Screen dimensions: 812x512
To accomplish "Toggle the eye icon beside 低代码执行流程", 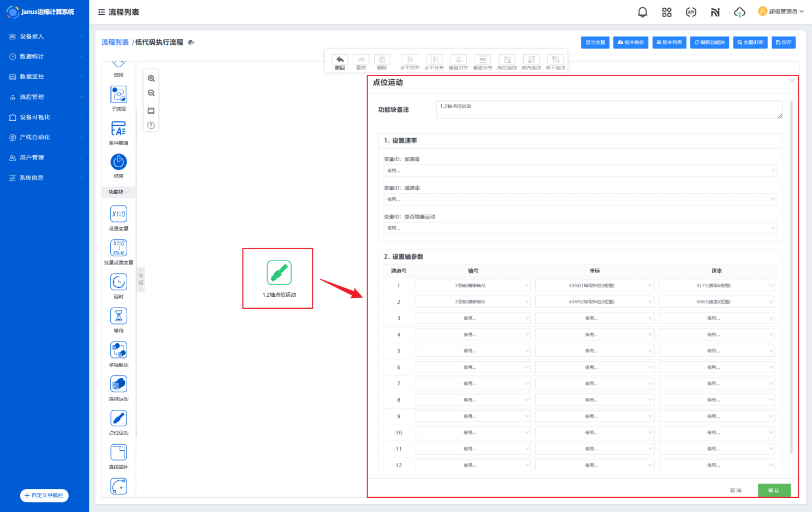I will click(191, 43).
